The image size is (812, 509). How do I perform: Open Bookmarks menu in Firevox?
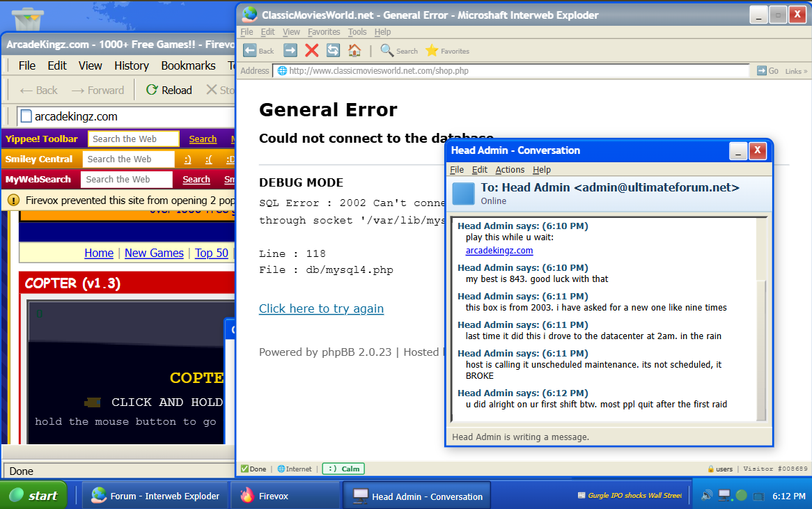[x=188, y=65]
